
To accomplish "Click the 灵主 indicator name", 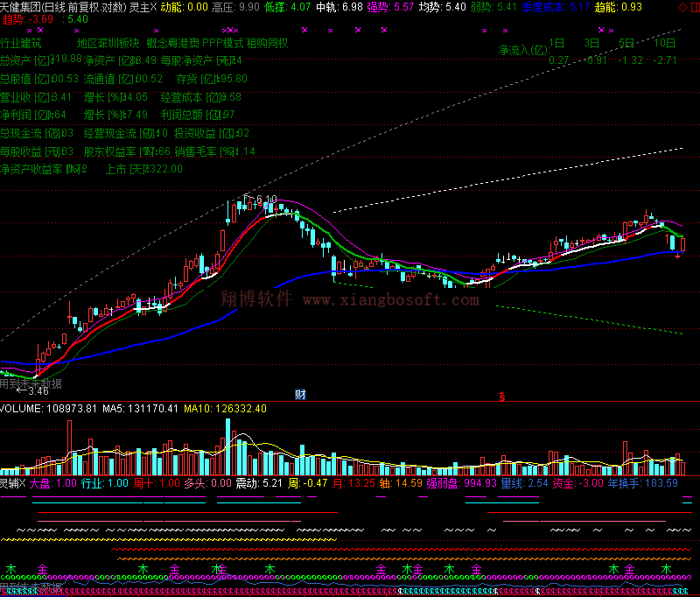I will pyautogui.click(x=139, y=7).
